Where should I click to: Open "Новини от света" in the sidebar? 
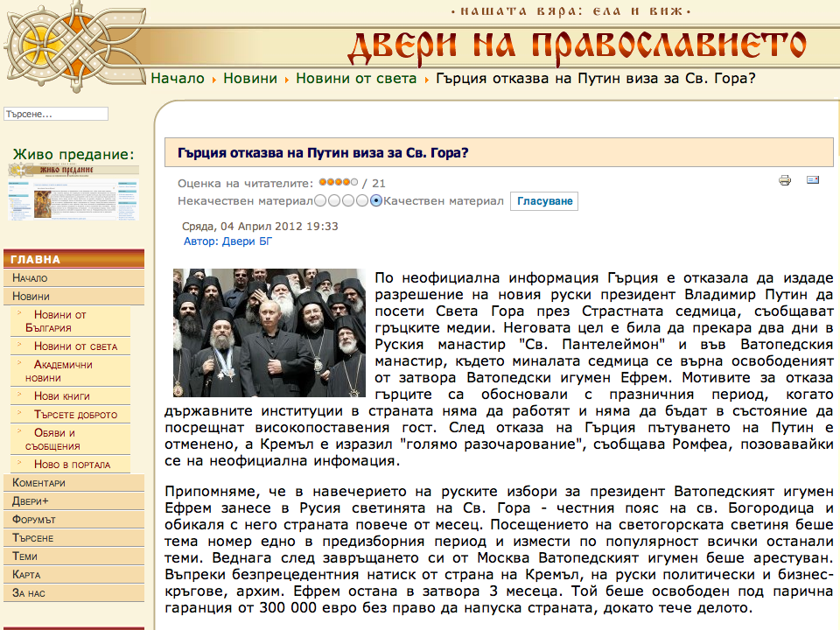point(74,346)
